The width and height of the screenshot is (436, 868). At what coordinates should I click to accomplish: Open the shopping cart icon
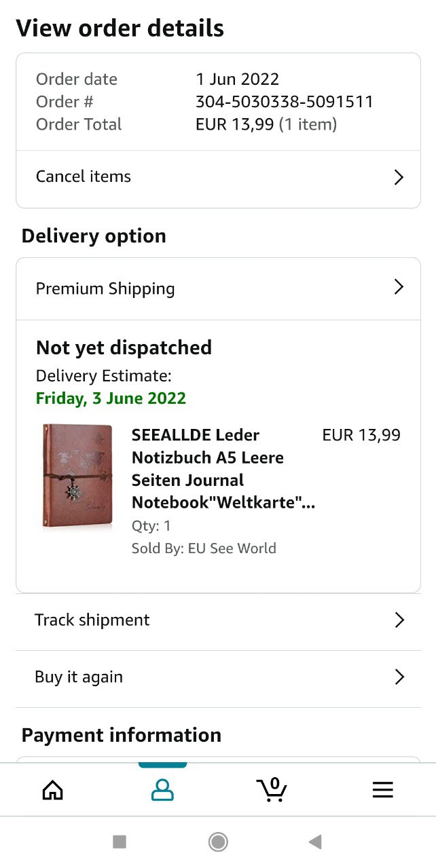272,790
